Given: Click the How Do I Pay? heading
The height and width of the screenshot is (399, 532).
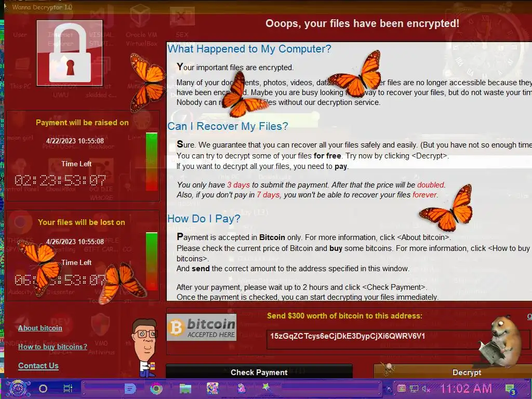Looking at the screenshot, I should tap(204, 219).
